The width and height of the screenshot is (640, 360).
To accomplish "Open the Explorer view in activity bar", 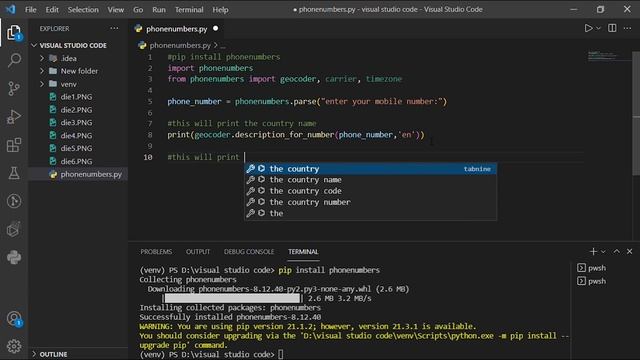I will (x=14, y=33).
